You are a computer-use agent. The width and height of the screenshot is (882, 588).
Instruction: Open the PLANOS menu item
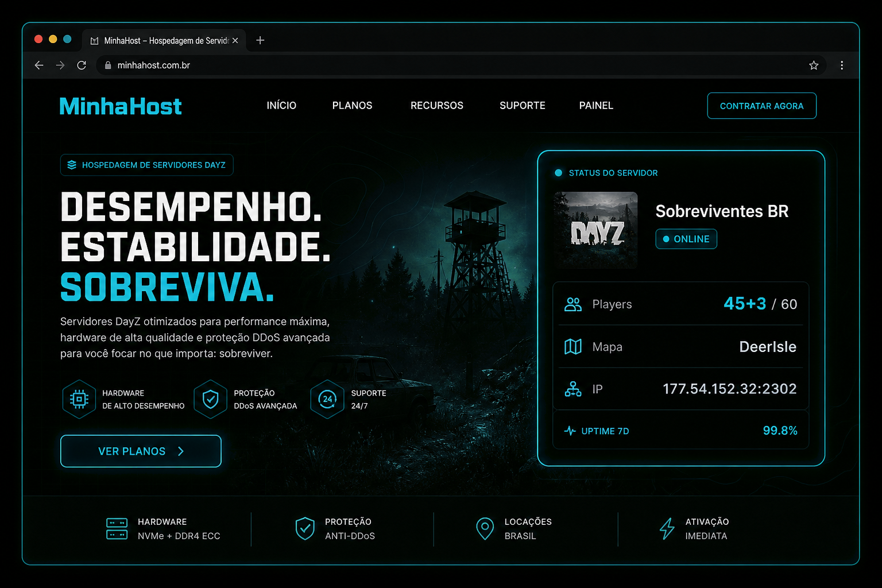(x=352, y=106)
